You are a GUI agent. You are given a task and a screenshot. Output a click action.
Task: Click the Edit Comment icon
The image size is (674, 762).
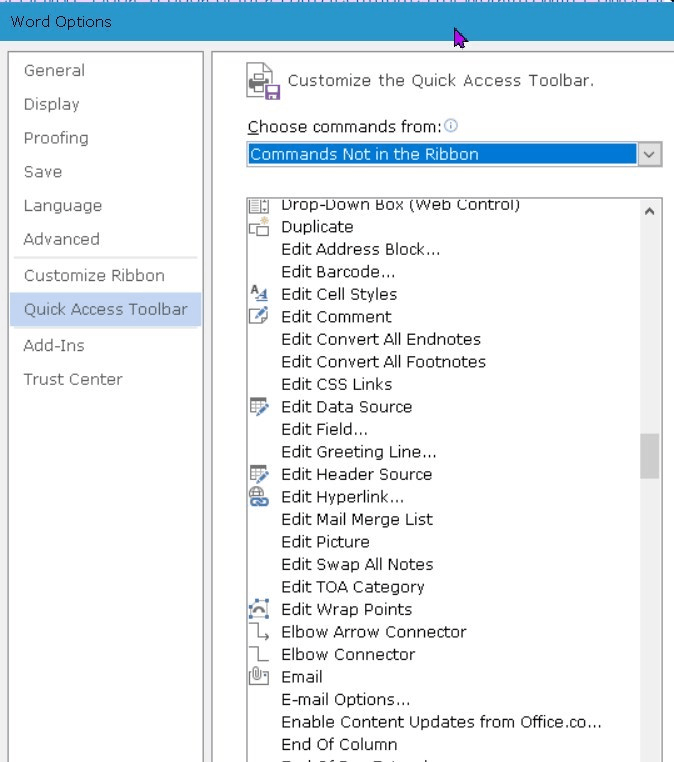tap(259, 316)
